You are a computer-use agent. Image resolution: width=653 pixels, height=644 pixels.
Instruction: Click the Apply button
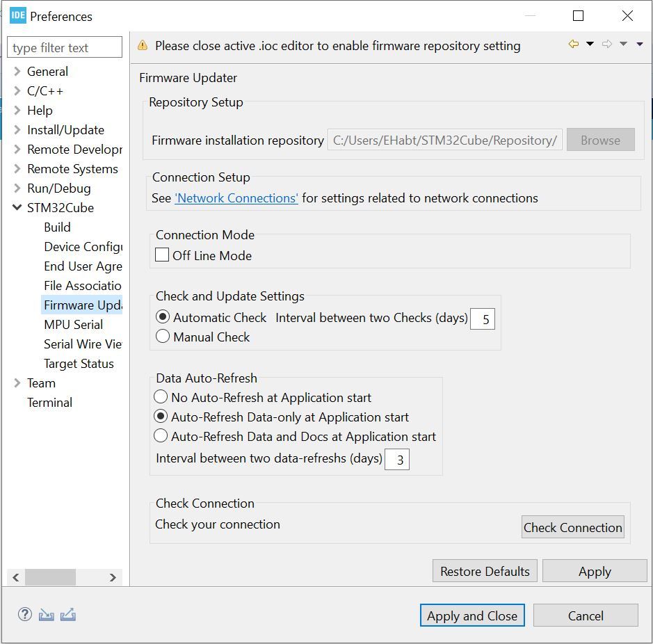click(595, 571)
